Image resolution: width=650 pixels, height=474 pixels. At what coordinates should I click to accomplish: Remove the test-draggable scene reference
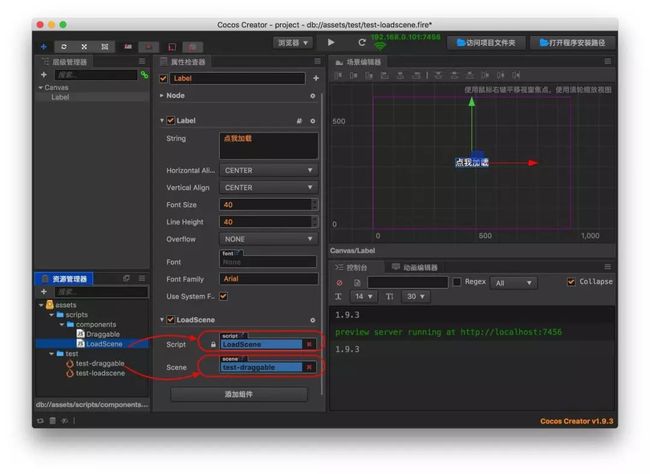(x=309, y=367)
